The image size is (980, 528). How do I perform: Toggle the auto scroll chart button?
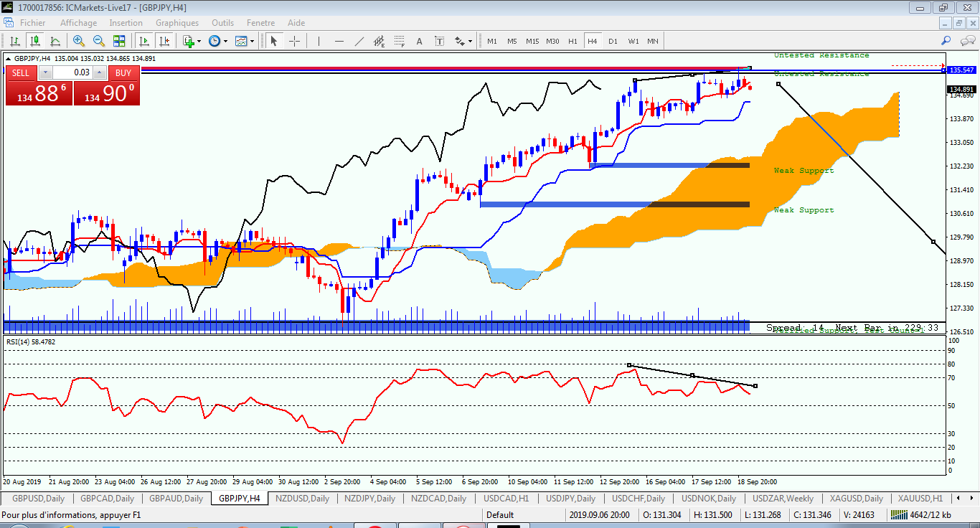144,41
